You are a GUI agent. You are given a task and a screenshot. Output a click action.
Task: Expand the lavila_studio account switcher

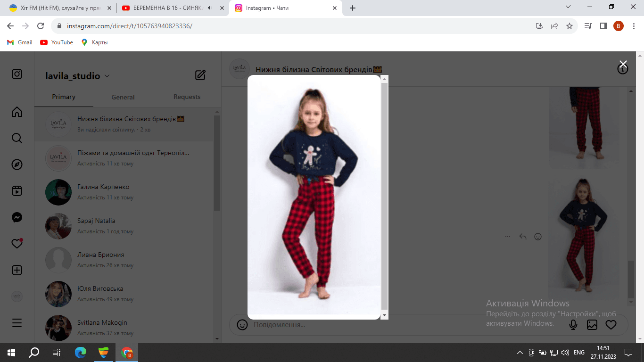point(77,76)
